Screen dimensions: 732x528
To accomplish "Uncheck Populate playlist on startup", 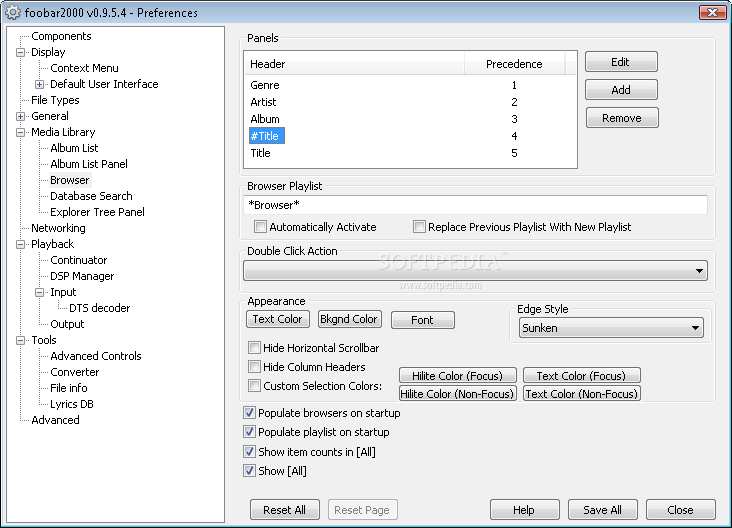I will [249, 432].
